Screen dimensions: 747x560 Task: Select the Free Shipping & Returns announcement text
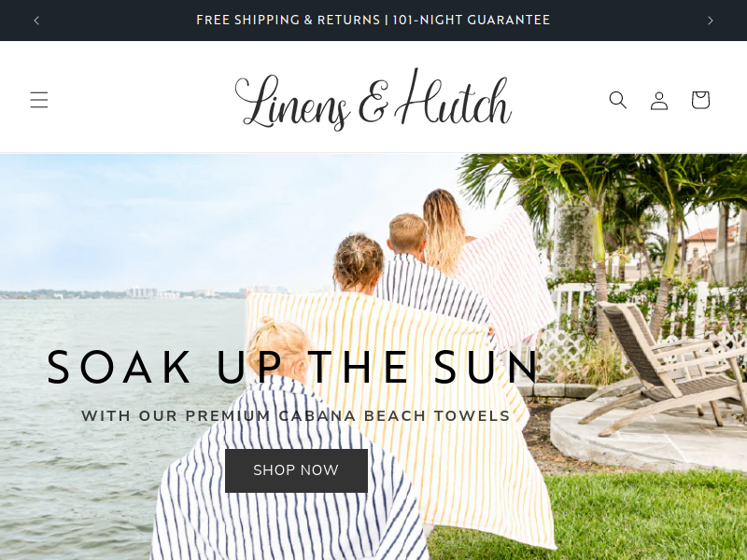point(373,20)
